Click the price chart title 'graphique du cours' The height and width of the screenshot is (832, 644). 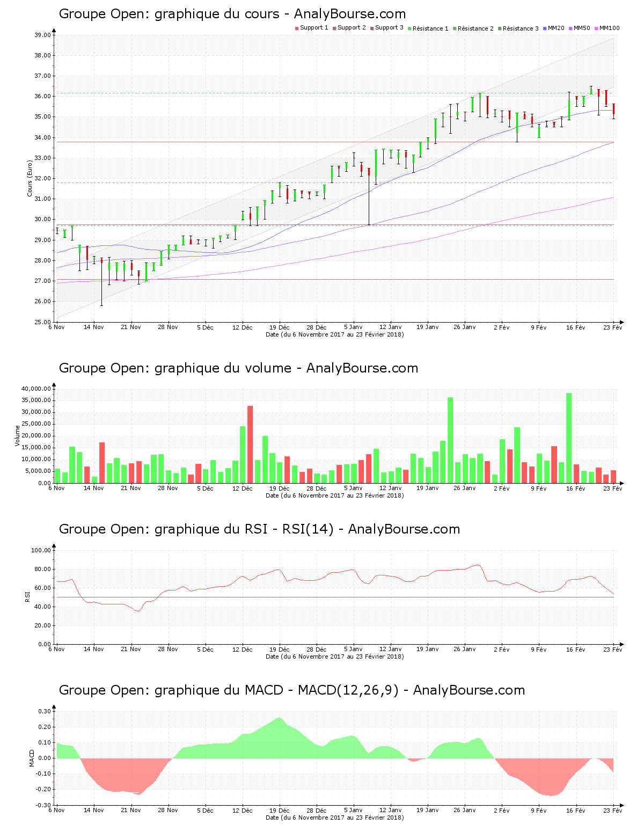point(232,14)
